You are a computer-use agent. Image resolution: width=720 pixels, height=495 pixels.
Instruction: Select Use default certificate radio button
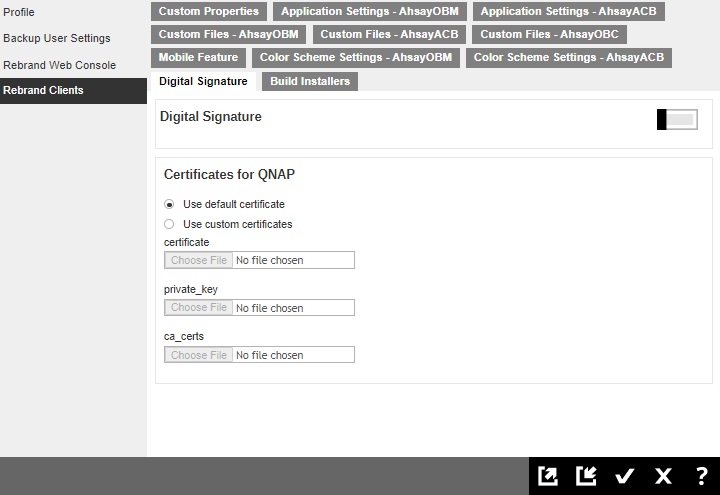coord(169,204)
